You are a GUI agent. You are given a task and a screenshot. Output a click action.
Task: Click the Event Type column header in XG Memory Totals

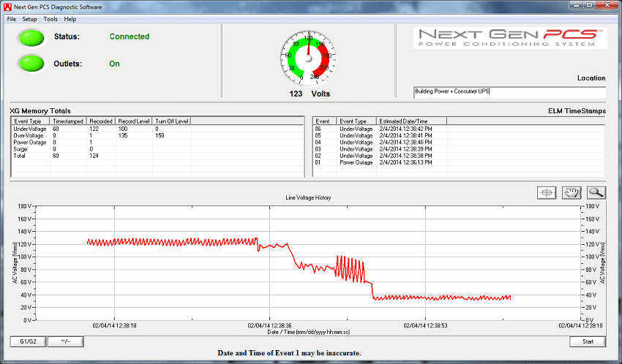(30, 121)
